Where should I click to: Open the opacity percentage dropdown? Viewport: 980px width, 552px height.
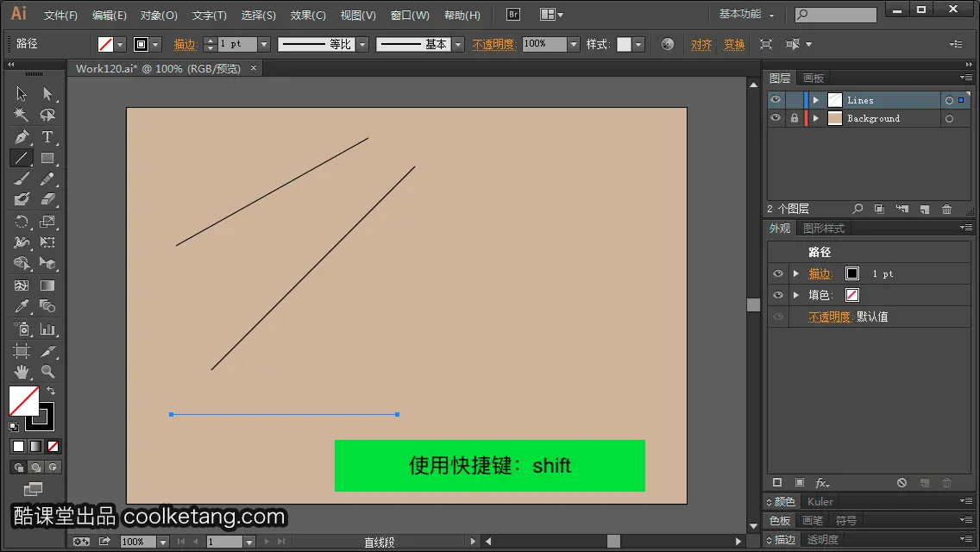pyautogui.click(x=574, y=44)
